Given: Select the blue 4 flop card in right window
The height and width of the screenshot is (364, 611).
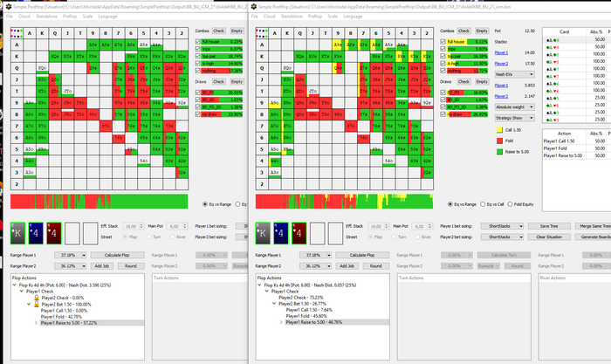Looking at the screenshot, I should pyautogui.click(x=281, y=233).
